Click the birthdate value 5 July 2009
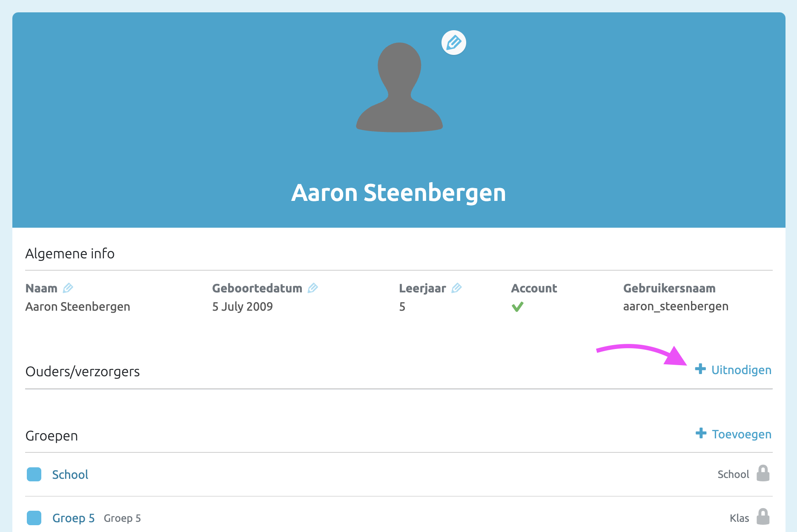 pyautogui.click(x=243, y=306)
